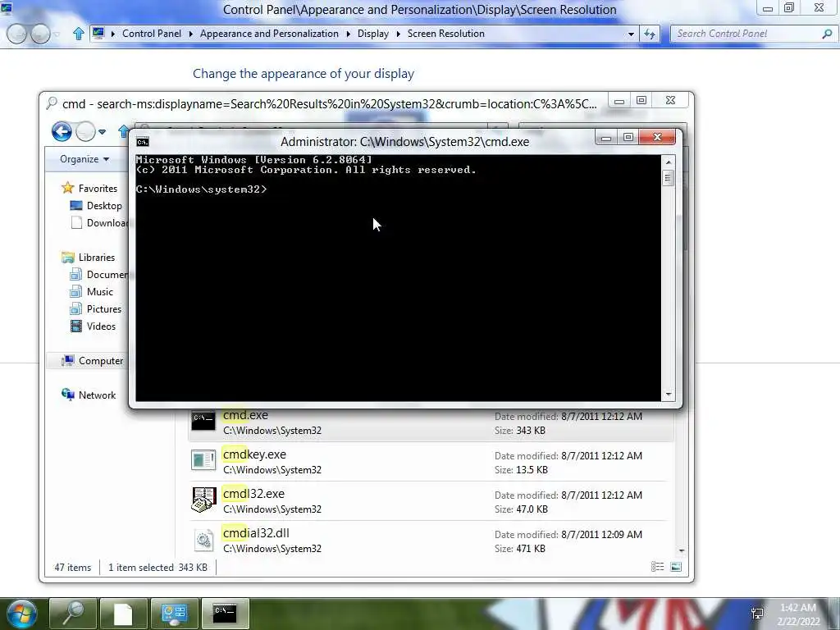Click the search window magnifier title icon
This screenshot has height=630, width=840.
[x=52, y=103]
